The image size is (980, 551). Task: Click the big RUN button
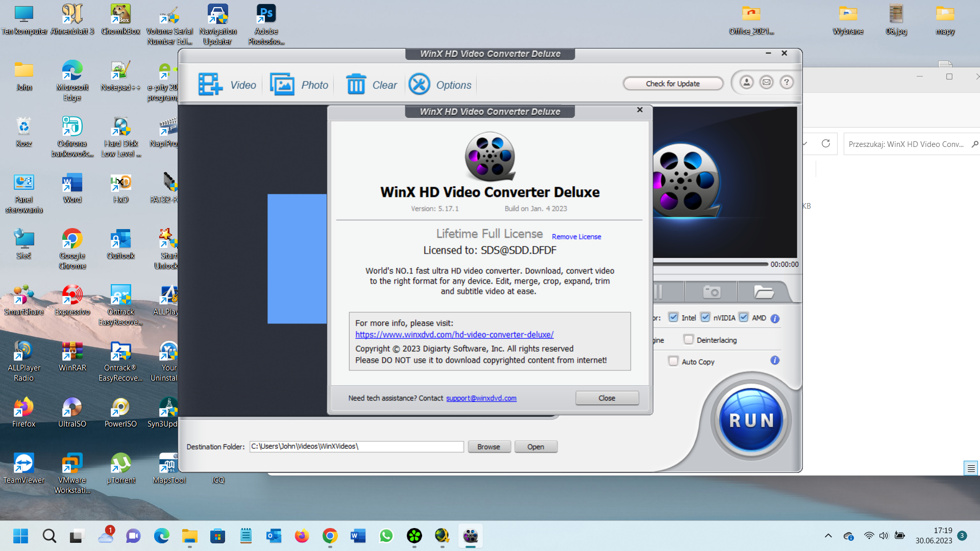tap(751, 420)
